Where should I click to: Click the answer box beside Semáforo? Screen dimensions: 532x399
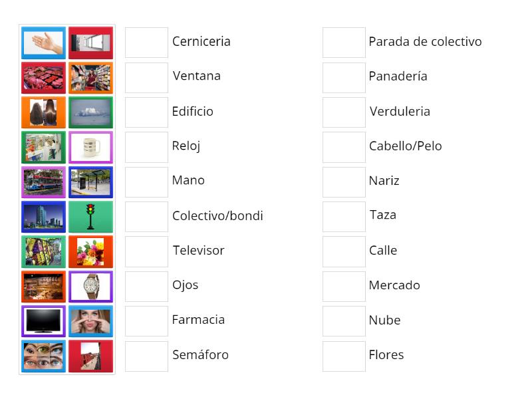pos(146,355)
